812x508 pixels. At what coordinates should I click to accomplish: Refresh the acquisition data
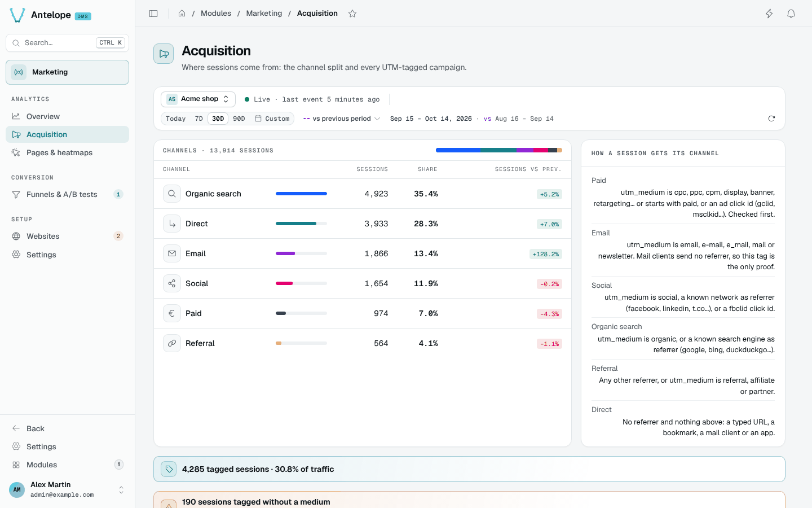click(771, 119)
